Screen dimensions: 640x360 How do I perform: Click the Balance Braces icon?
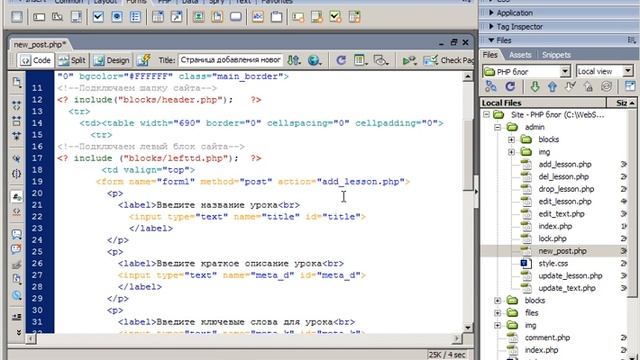coord(16,174)
